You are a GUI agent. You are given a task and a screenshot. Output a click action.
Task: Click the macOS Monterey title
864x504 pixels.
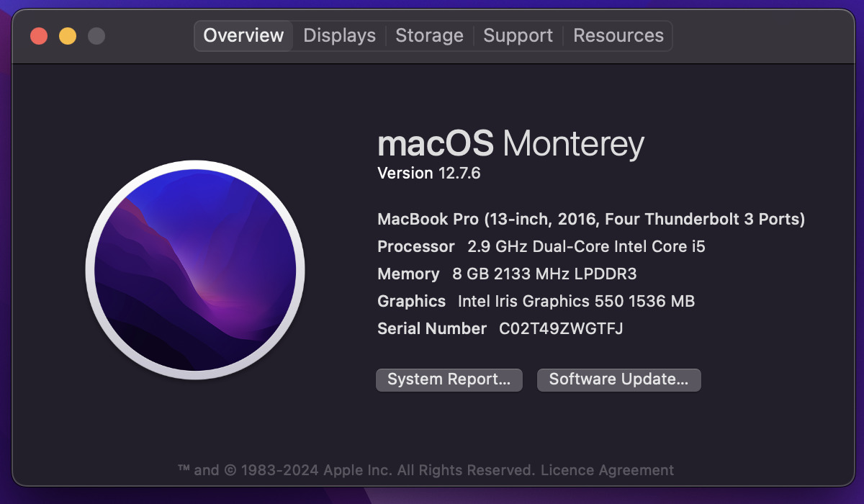click(510, 144)
